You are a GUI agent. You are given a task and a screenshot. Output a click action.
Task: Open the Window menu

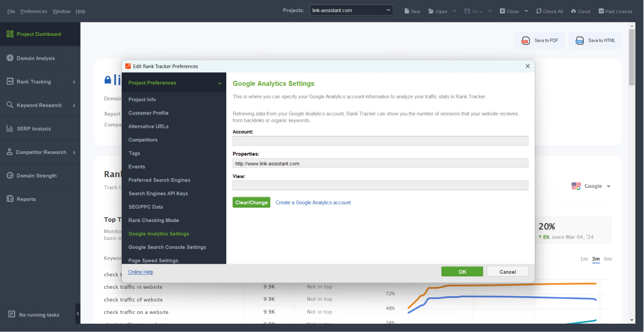(61, 11)
